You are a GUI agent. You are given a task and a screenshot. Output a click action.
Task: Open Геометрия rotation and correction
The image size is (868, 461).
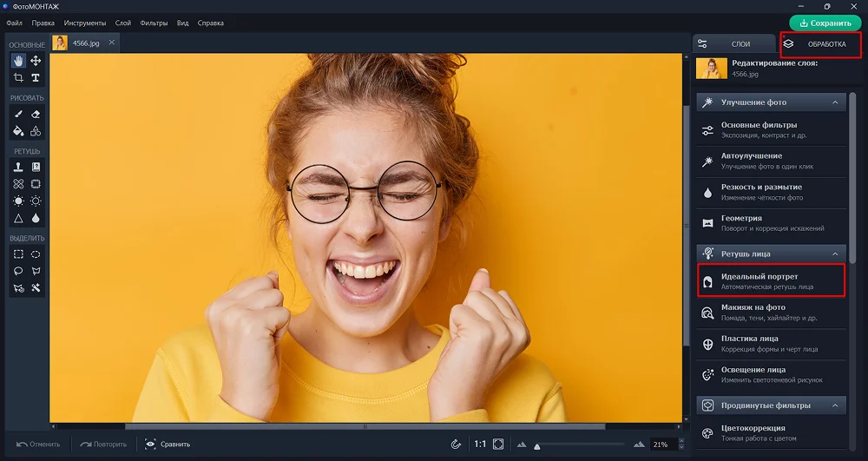coord(771,223)
